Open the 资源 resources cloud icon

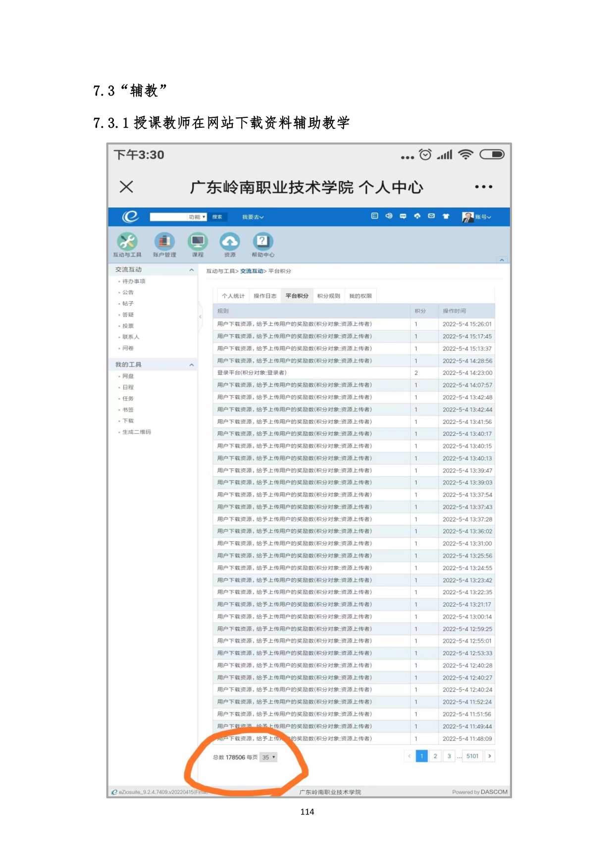[x=230, y=245]
